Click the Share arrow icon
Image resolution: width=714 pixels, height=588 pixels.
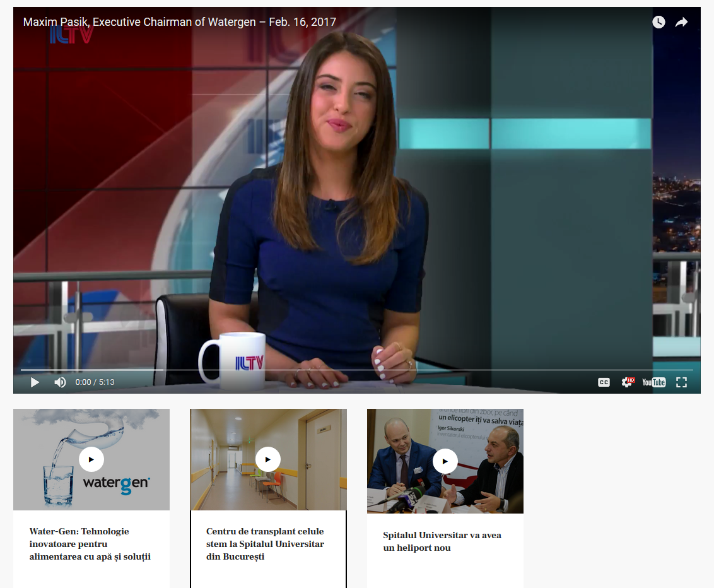(x=681, y=23)
